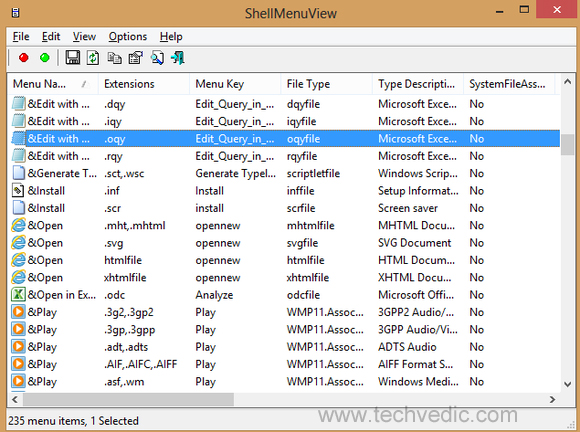
Task: Click the ADTS Audio description cell
Action: click(x=407, y=347)
